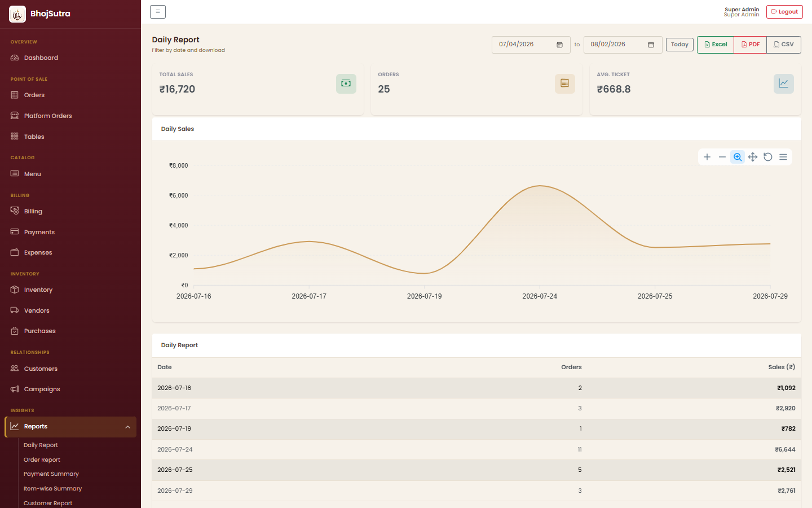Image resolution: width=812 pixels, height=508 pixels.
Task: Open Daily Report submenu link
Action: pos(41,445)
